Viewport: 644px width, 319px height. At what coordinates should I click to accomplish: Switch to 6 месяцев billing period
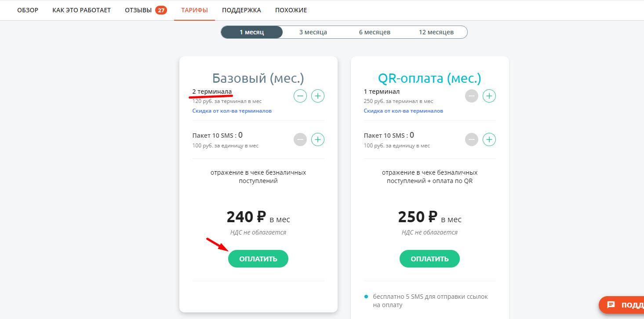pyautogui.click(x=375, y=32)
